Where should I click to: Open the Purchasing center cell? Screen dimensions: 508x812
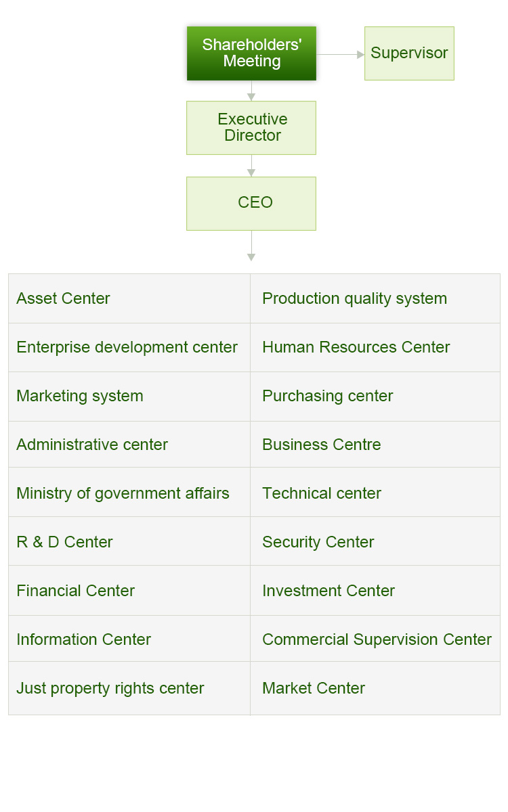click(x=375, y=396)
